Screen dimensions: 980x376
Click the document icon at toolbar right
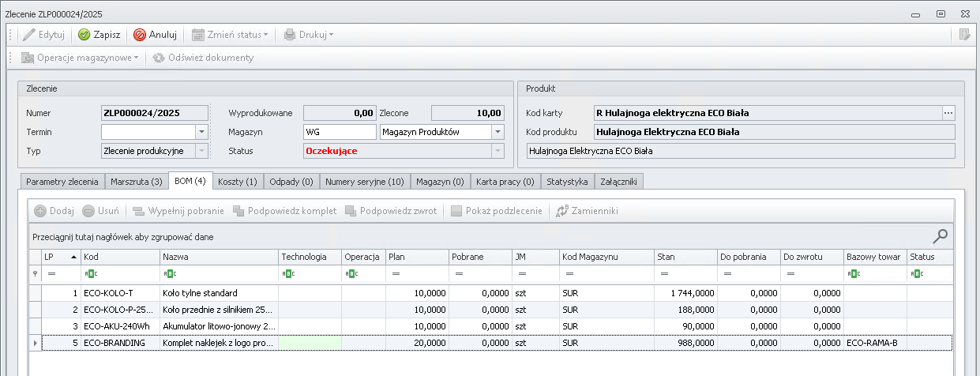964,35
